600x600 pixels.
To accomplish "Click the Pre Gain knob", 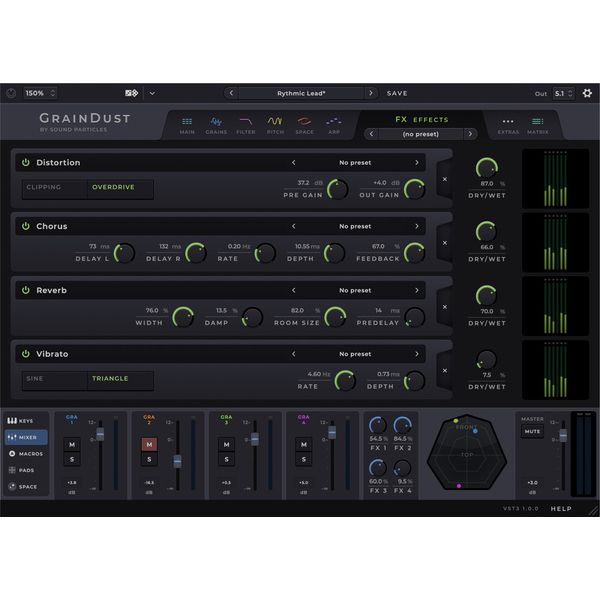I will (x=338, y=189).
